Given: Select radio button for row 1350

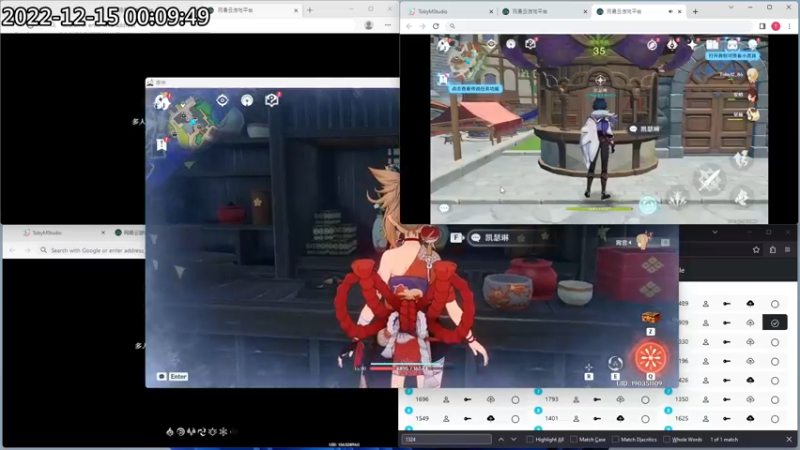Looking at the screenshot, I should 774,400.
